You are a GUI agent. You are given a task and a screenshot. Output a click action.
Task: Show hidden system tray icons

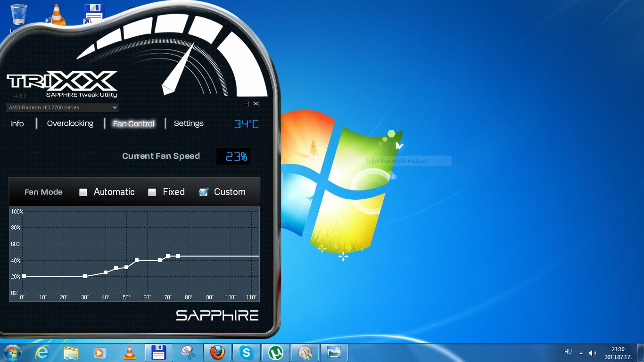581,353
